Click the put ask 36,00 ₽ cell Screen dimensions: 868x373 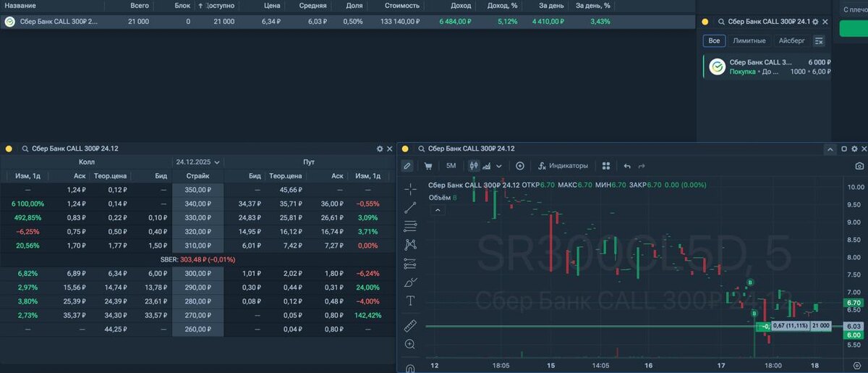tap(333, 204)
